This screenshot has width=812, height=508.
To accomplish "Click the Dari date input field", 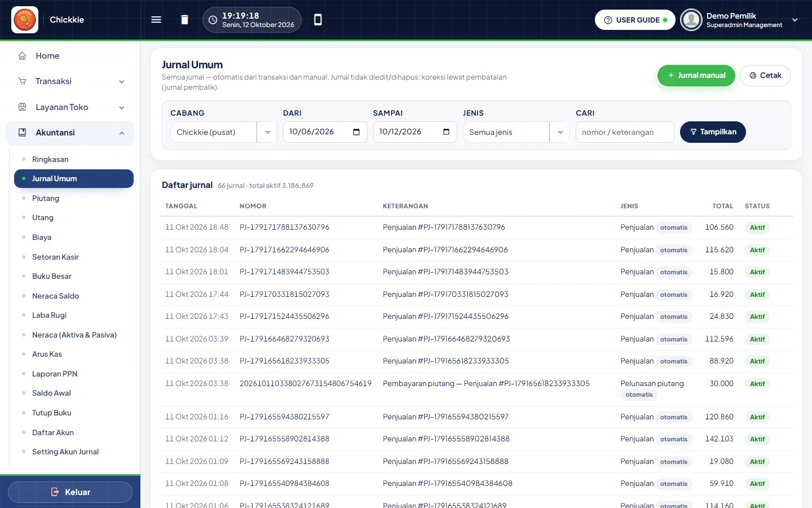I will click(325, 132).
